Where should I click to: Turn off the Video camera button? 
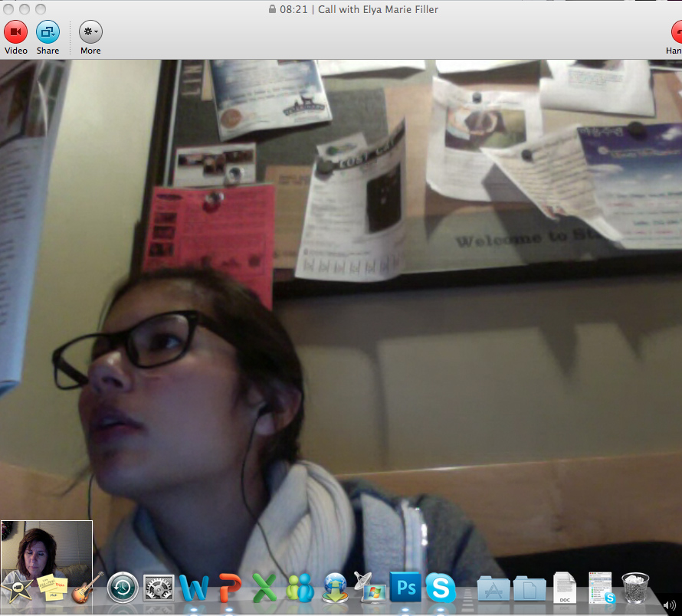click(15, 32)
